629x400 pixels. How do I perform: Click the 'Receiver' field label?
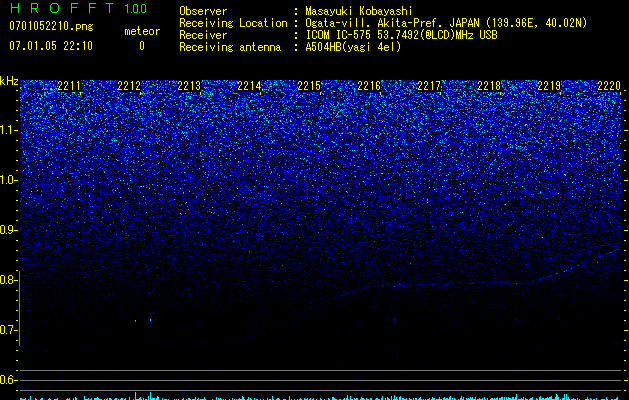click(x=203, y=35)
